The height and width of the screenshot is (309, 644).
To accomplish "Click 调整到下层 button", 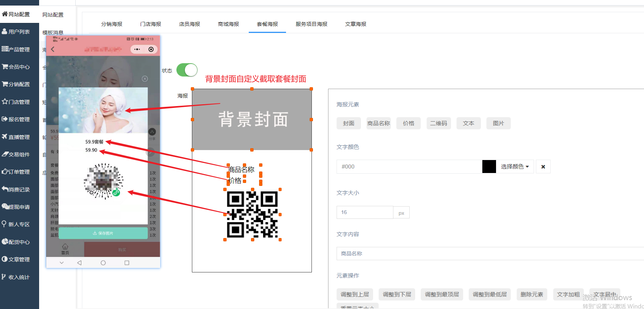I will coord(397,295).
